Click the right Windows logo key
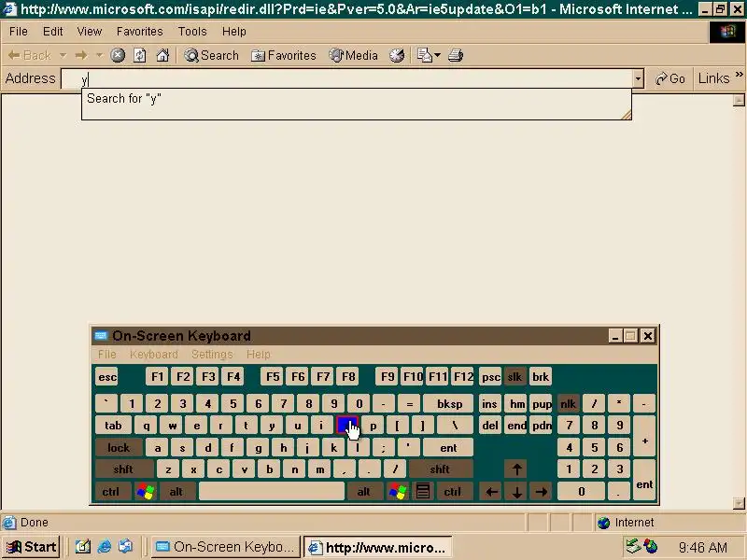 pyautogui.click(x=398, y=492)
